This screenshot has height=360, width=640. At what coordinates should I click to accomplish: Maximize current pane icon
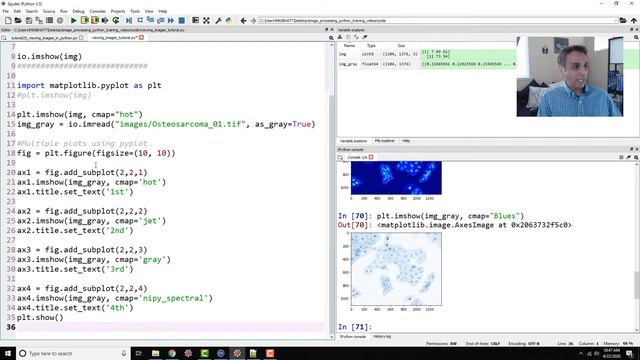click(x=196, y=20)
